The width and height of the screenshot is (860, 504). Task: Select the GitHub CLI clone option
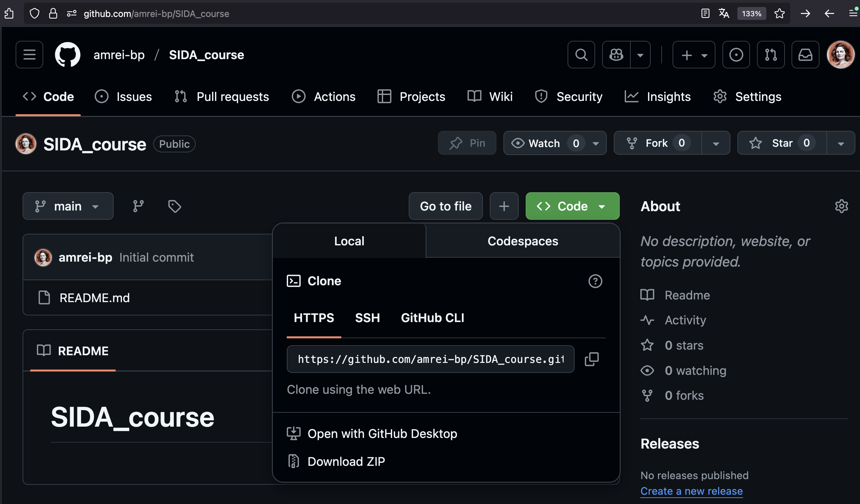pos(432,318)
